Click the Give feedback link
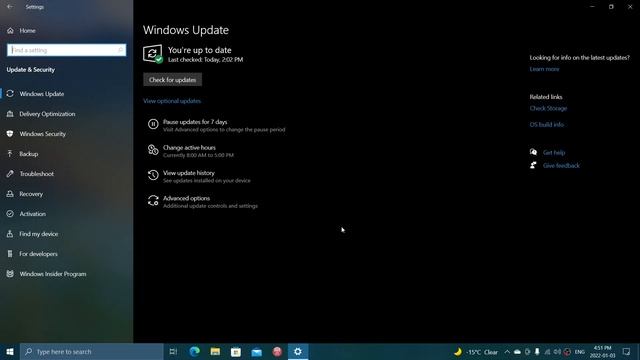The width and height of the screenshot is (640, 360). pos(561,165)
